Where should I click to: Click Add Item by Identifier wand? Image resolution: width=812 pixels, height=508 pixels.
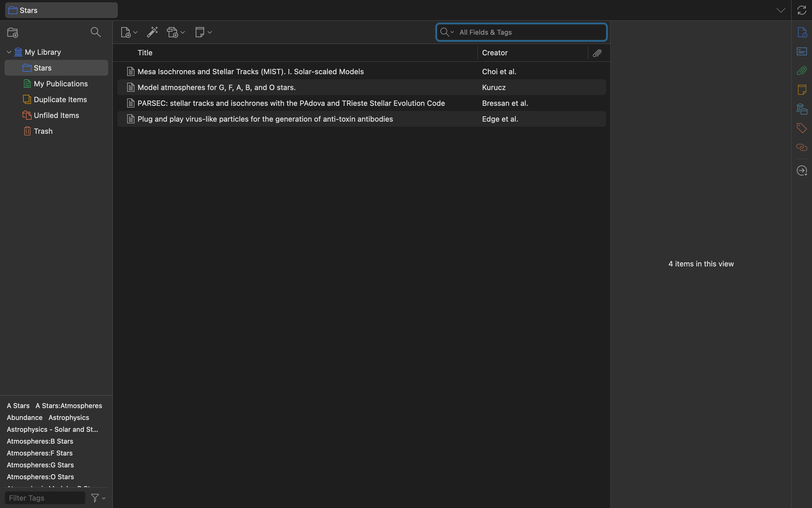152,32
